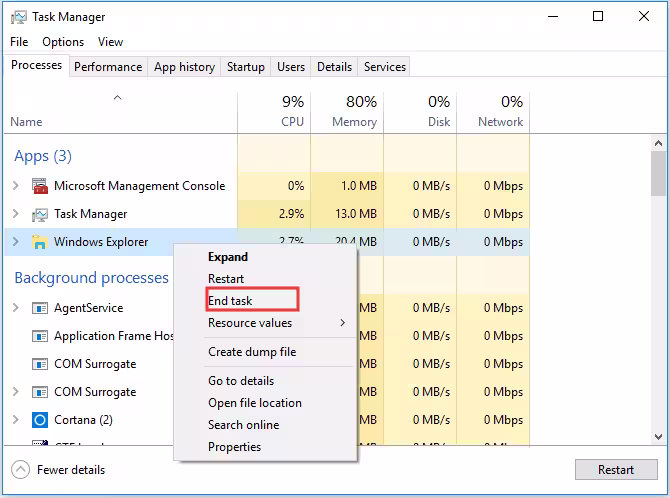Switch to the Performance tab

(x=108, y=67)
